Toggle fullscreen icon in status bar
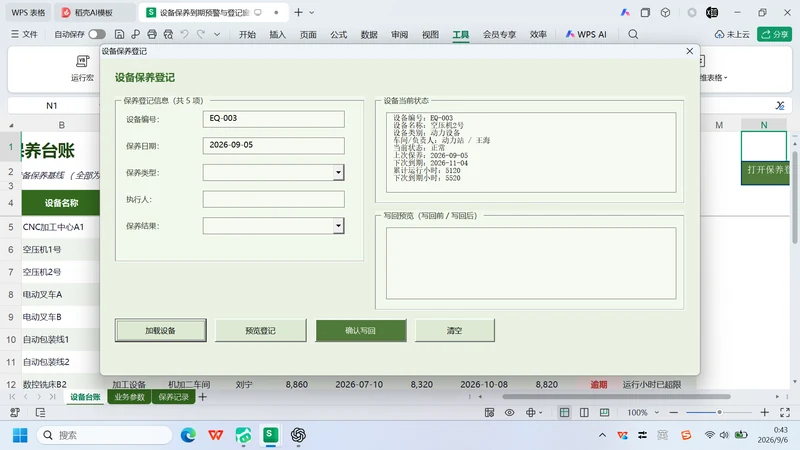The height and width of the screenshot is (450, 800). [785, 412]
